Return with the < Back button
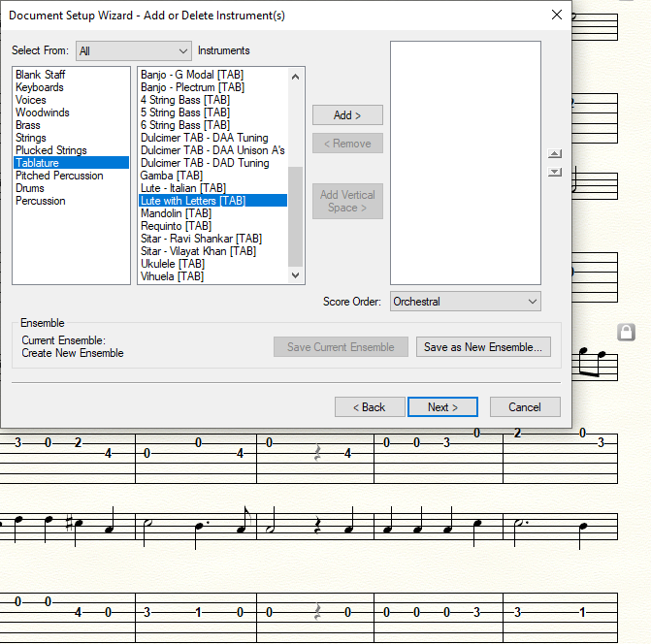 [x=369, y=407]
